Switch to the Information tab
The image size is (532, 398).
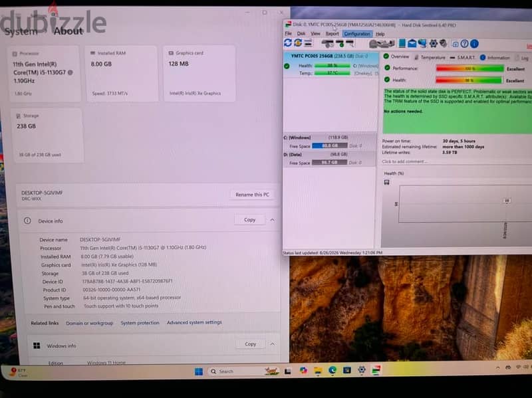pyautogui.click(x=495, y=58)
